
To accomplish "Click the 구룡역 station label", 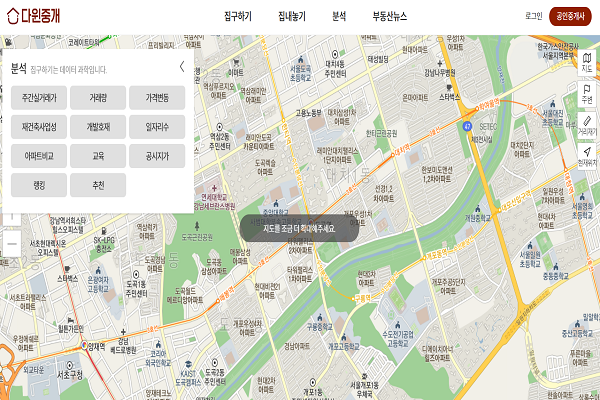I will click(x=363, y=299).
